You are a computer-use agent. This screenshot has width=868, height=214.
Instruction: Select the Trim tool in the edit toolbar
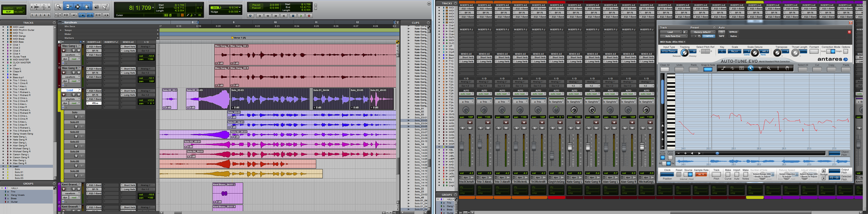[x=69, y=7]
